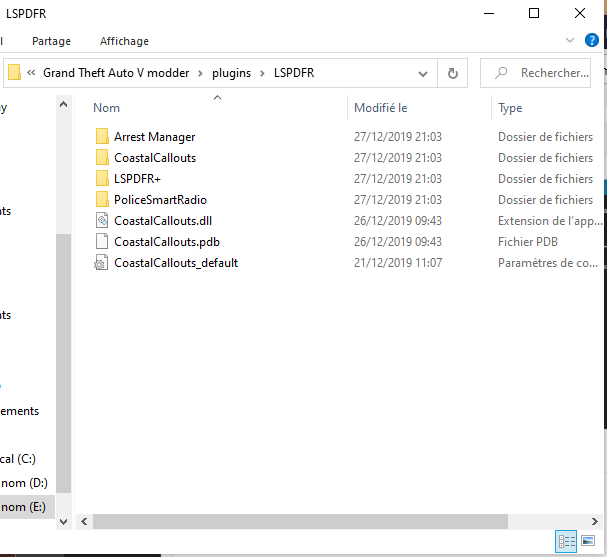
Task: Expand subfolders arrow after plugins
Action: pyautogui.click(x=262, y=73)
